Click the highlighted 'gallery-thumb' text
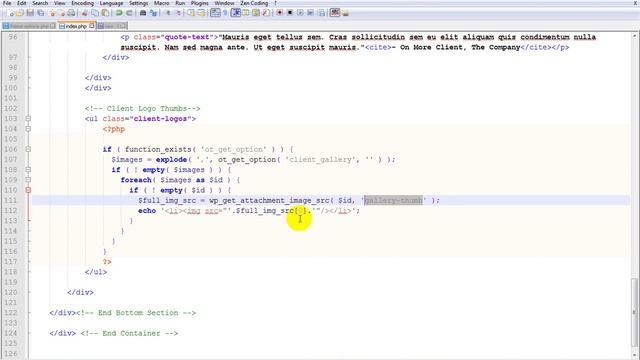The image size is (640, 360). (393, 200)
